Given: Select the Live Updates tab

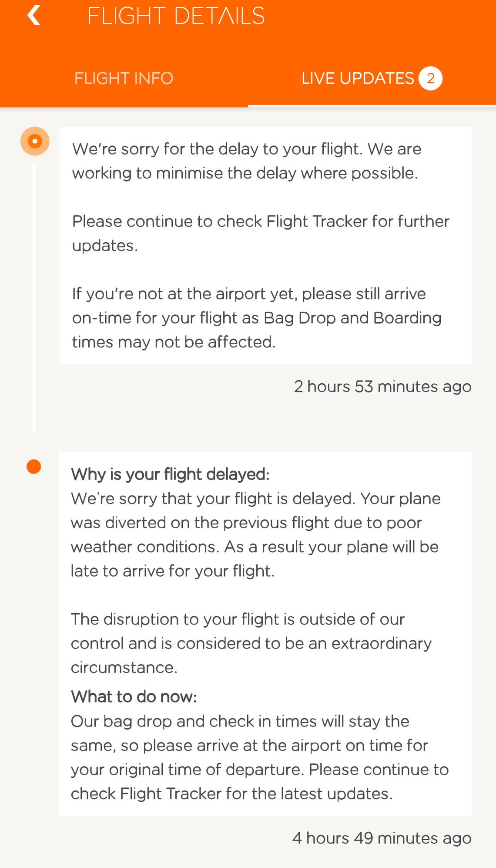Looking at the screenshot, I should (x=358, y=78).
